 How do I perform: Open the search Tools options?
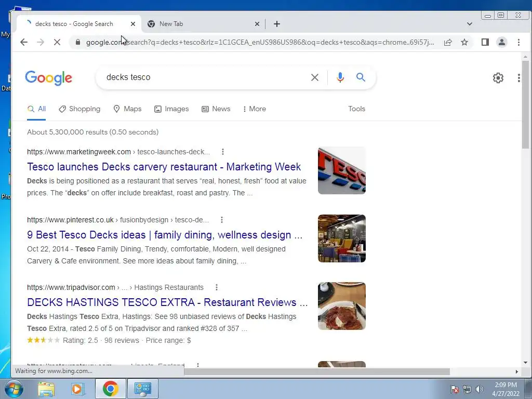[356, 109]
